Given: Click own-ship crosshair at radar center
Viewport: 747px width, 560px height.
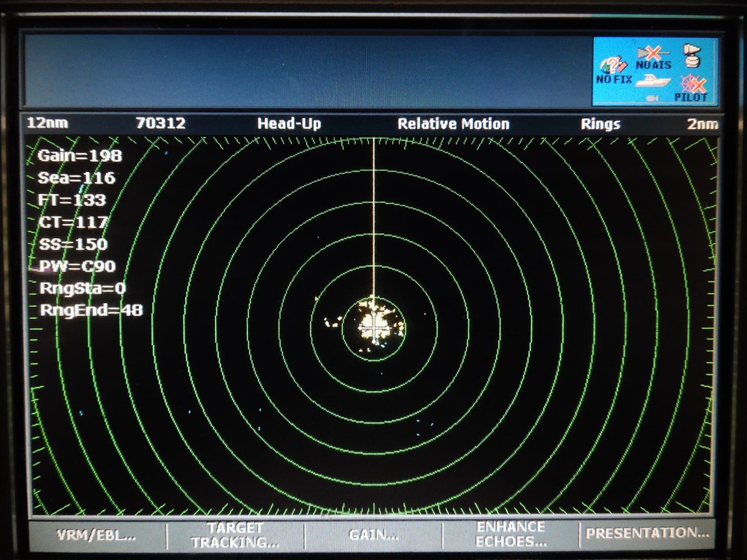Looking at the screenshot, I should click(376, 327).
